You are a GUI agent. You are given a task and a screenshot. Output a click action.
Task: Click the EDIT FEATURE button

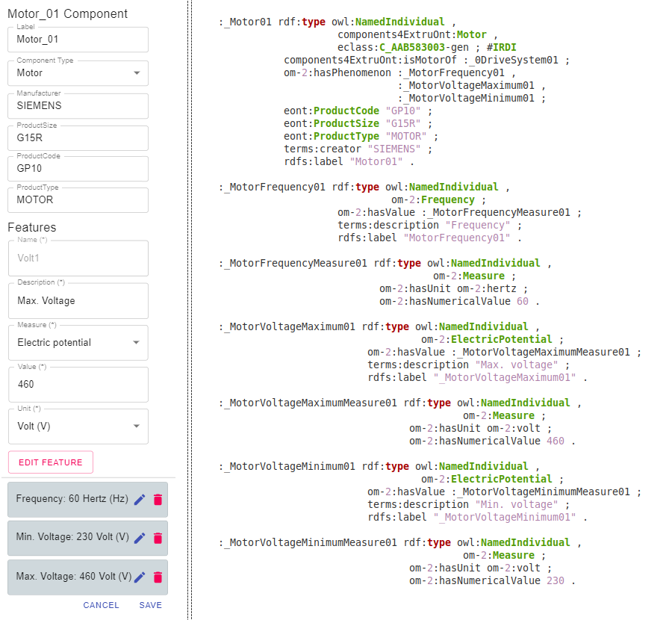click(51, 462)
